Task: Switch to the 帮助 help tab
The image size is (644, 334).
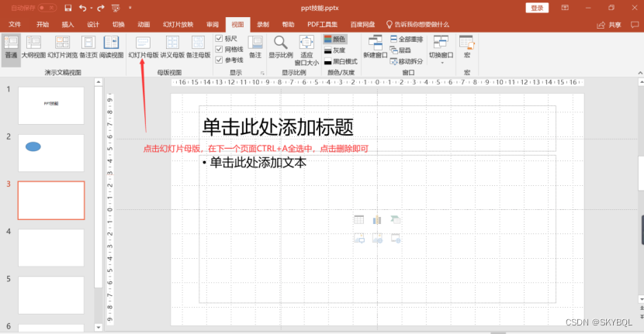Action: point(288,25)
